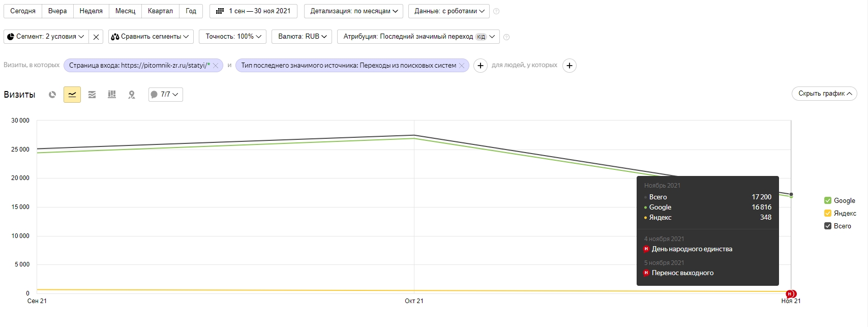Remove the 'Страница входа' filter condition
The image size is (868, 327).
216,66
